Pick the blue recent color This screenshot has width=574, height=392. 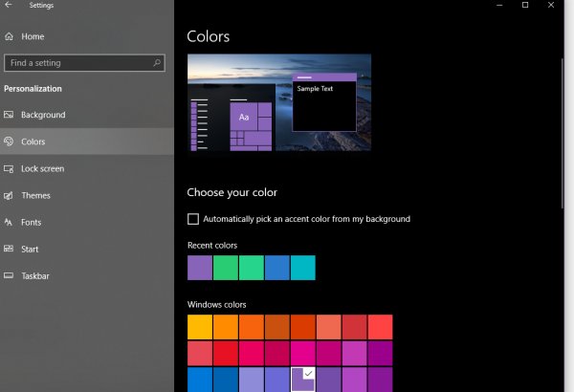pyautogui.click(x=277, y=268)
